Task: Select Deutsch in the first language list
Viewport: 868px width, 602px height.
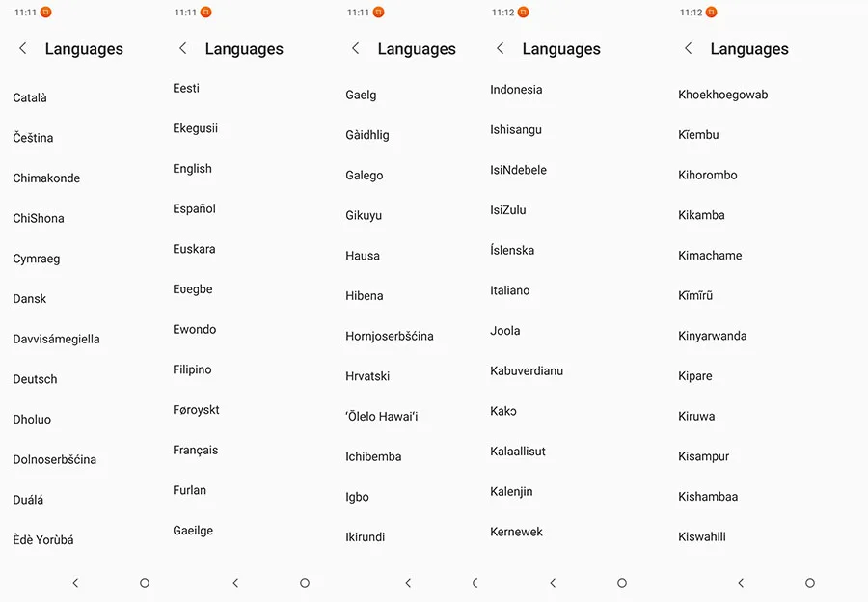Action: 35,379
